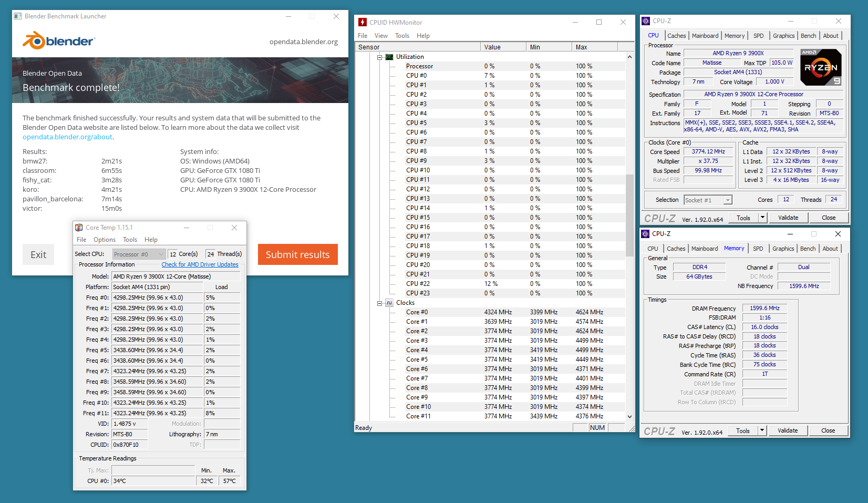Open the View menu in HWMonitor
Viewport: 868px width, 503px height.
click(x=381, y=36)
